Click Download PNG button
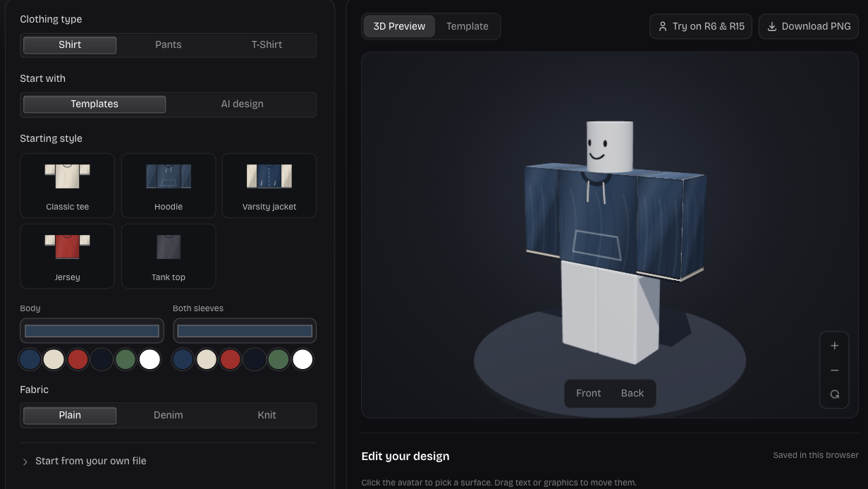This screenshot has height=489, width=868. pyautogui.click(x=809, y=26)
